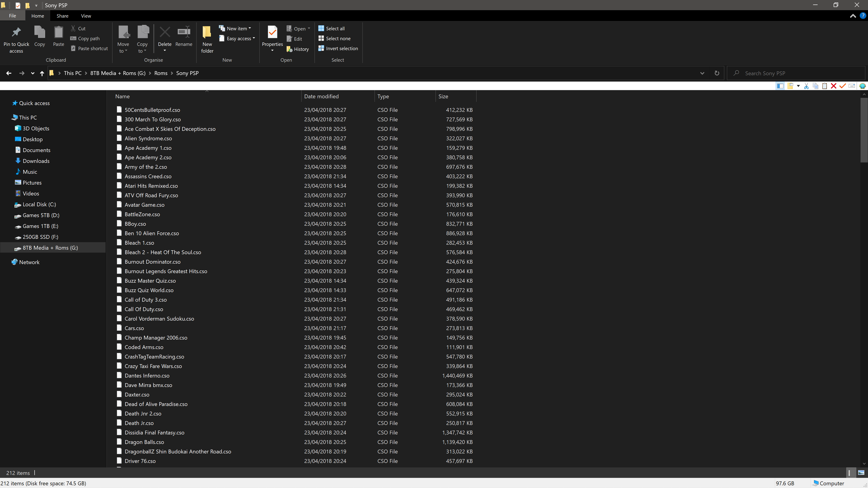The width and height of the screenshot is (868, 488).
Task: Toggle the navigation pane toolbar button
Action: pyautogui.click(x=780, y=86)
